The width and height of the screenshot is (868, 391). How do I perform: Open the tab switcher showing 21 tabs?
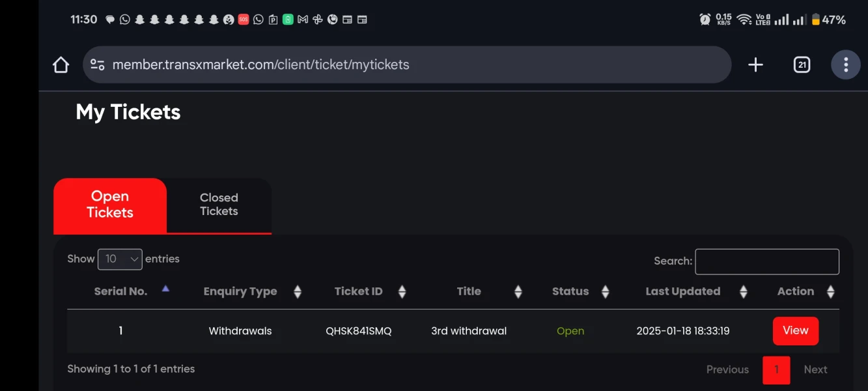coord(802,65)
